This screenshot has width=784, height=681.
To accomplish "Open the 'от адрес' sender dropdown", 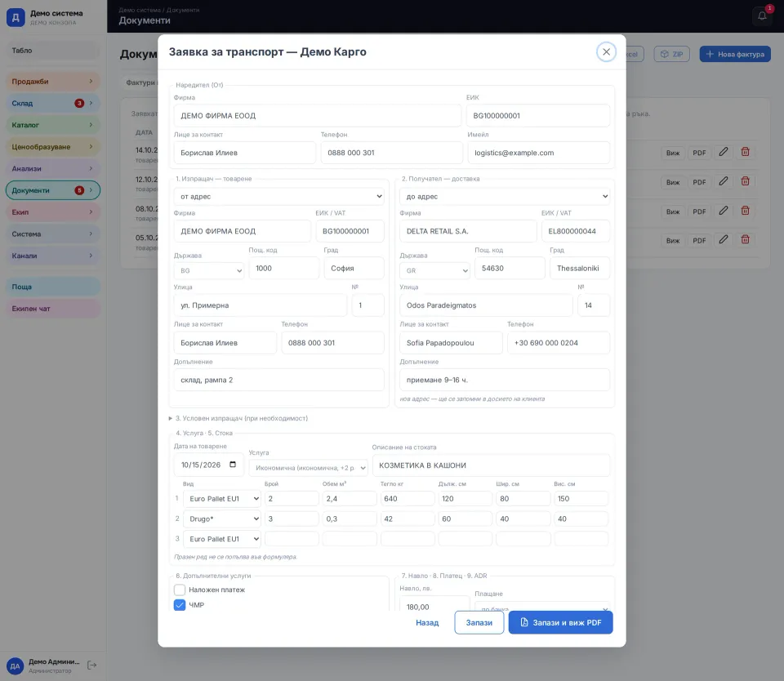I will [x=279, y=197].
